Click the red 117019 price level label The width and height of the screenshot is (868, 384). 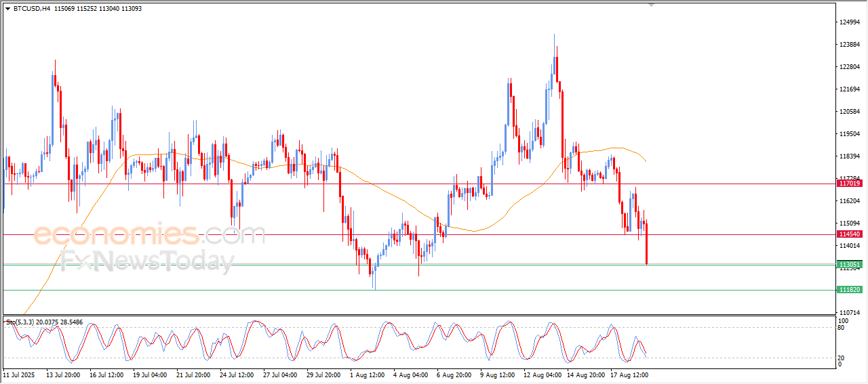tap(850, 184)
